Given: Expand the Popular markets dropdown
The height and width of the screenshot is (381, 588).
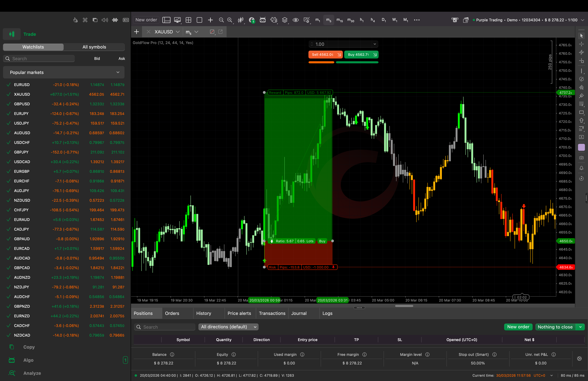Looking at the screenshot, I should [x=118, y=72].
